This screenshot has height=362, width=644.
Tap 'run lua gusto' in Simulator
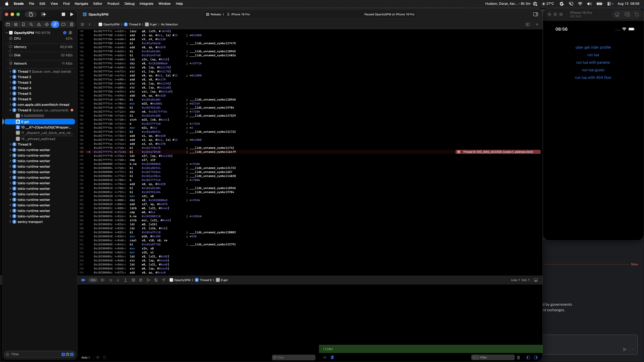coord(593,70)
